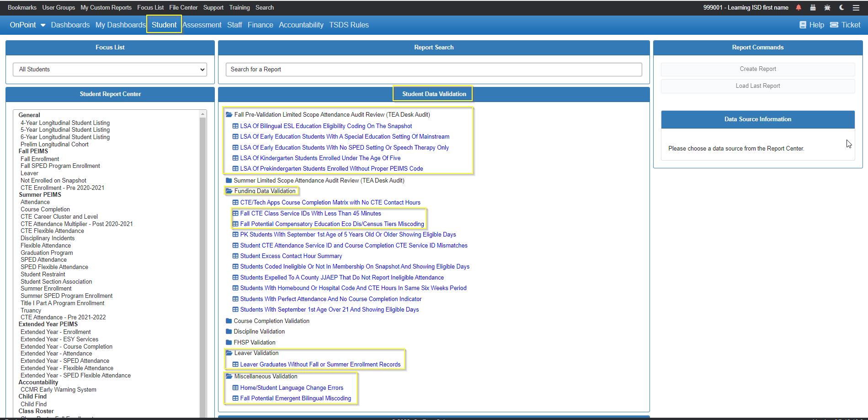Image resolution: width=868 pixels, height=420 pixels.
Task: Click inside the Search for a Report field
Action: 433,69
